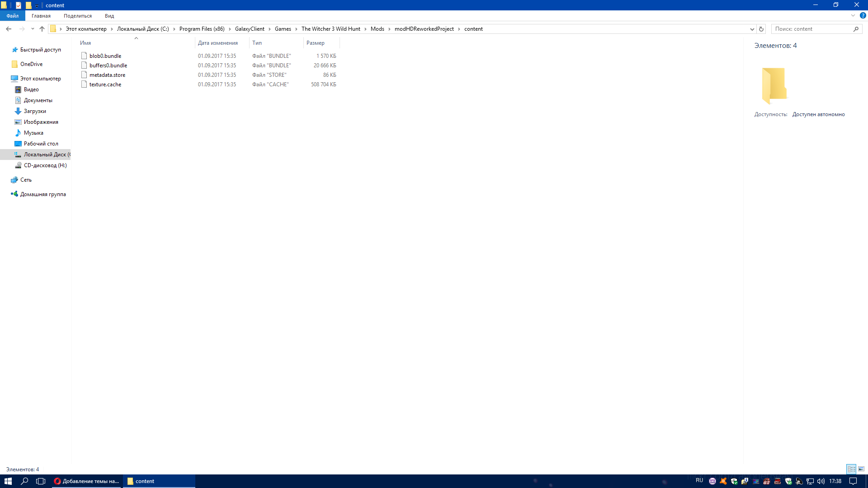This screenshot has height=488, width=868.
Task: Click the Windows Start button
Action: [x=8, y=481]
